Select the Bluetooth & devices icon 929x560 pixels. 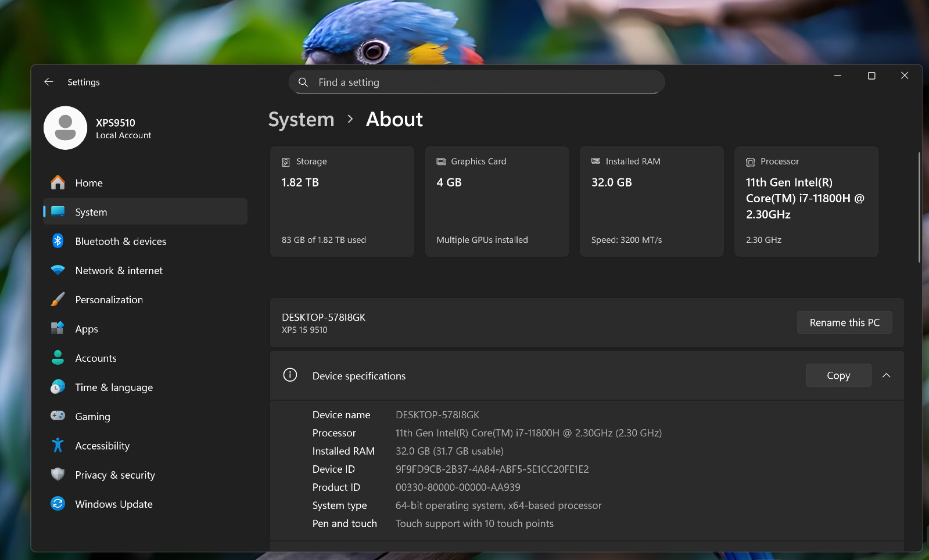click(x=58, y=240)
